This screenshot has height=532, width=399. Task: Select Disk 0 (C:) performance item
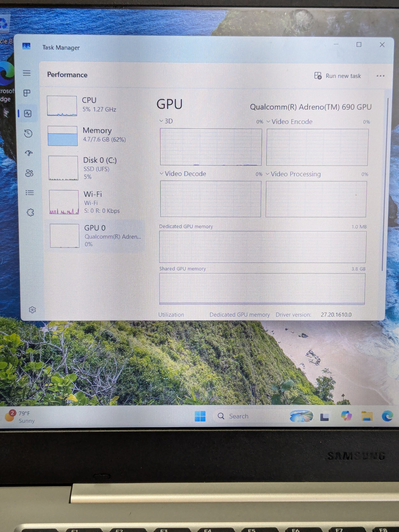(x=96, y=168)
